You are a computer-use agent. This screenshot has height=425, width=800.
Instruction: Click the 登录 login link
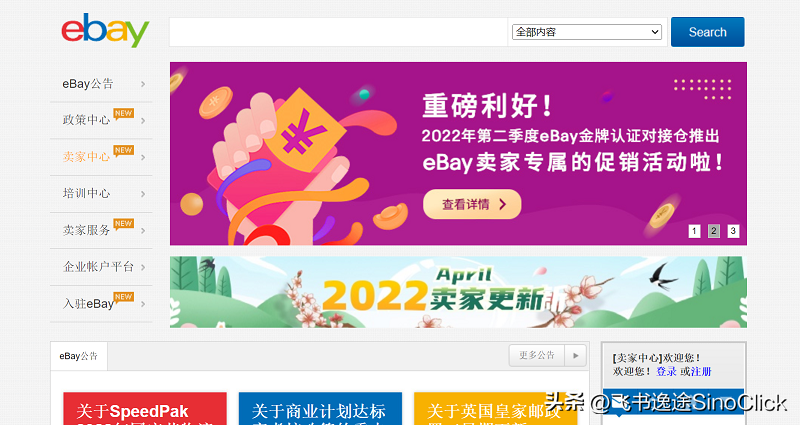(666, 371)
